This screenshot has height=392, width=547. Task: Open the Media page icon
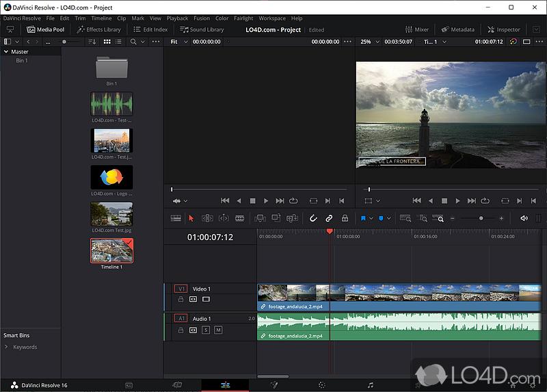pos(129,385)
